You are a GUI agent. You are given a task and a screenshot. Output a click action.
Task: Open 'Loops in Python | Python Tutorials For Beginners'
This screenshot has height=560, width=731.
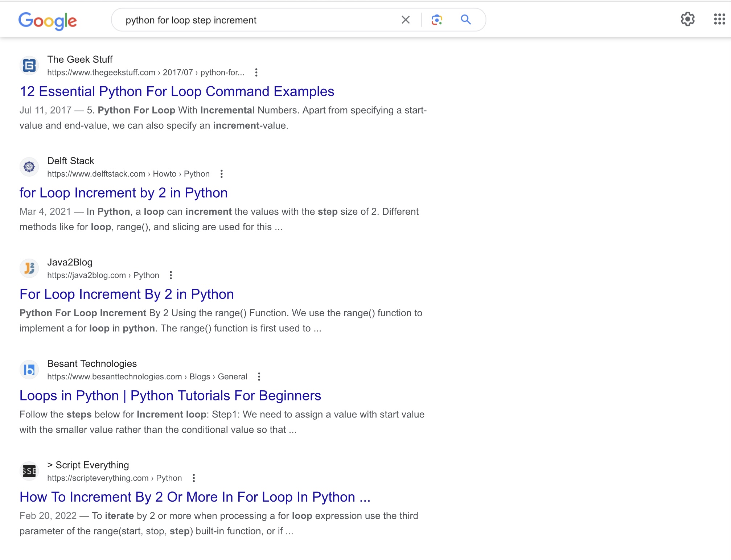(170, 396)
